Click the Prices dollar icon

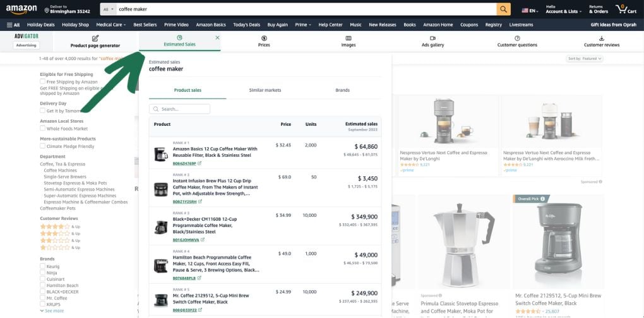pos(264,39)
